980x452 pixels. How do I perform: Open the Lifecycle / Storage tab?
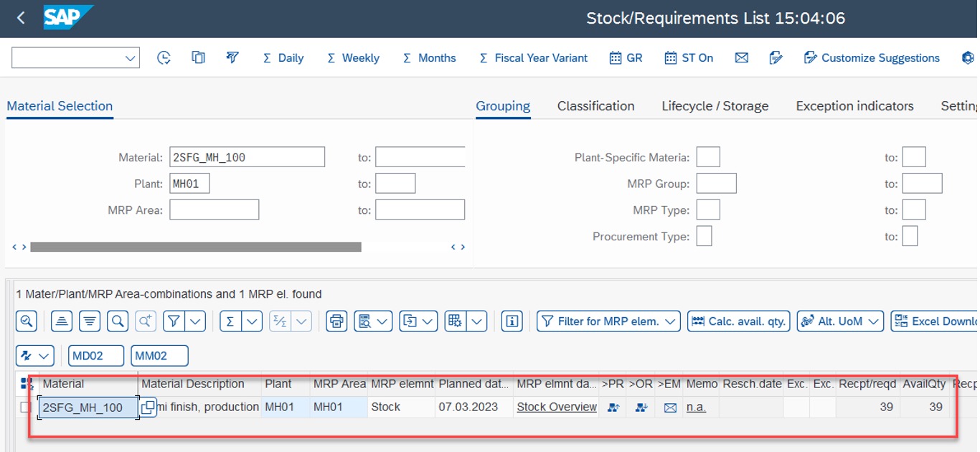(x=715, y=105)
